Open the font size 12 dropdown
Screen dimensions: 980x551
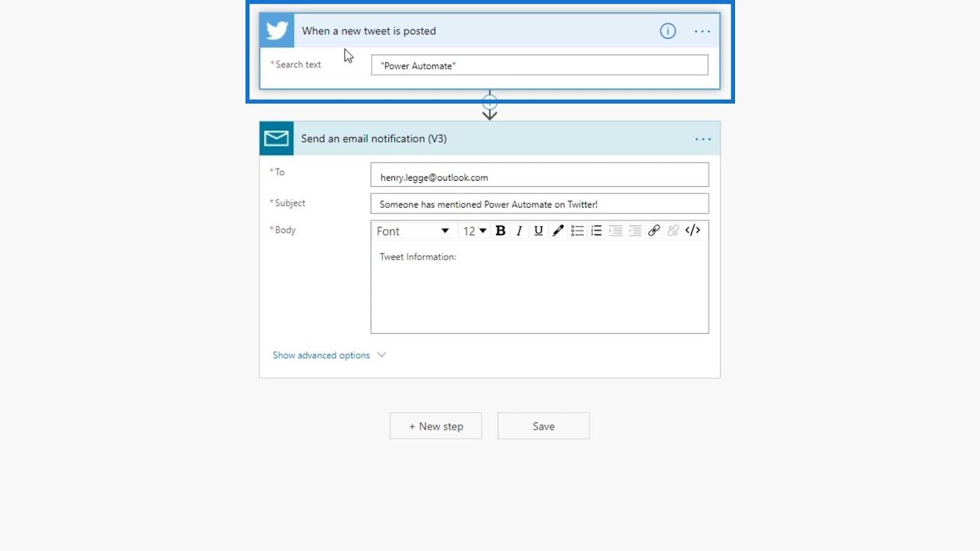[x=475, y=231]
